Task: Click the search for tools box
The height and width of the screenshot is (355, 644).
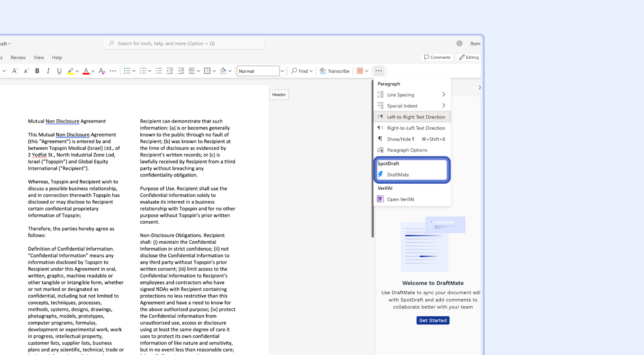Action: point(184,43)
